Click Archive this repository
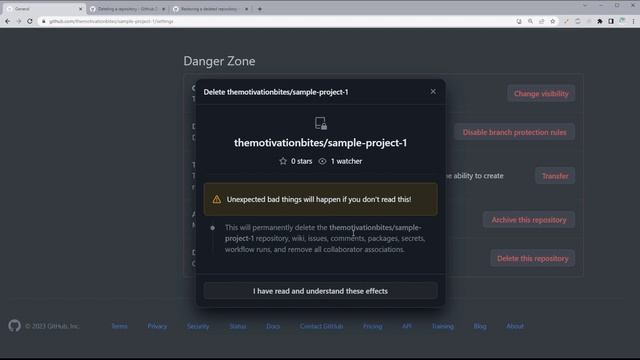This screenshot has width=640, height=360. coord(529,220)
